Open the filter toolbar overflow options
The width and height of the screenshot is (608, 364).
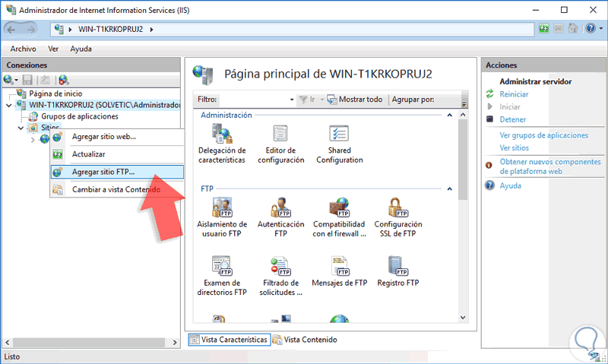pyautogui.click(x=464, y=103)
